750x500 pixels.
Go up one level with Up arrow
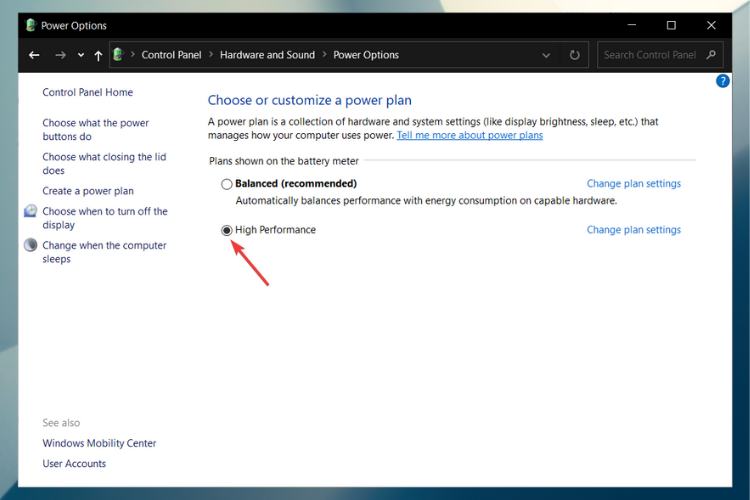click(98, 55)
